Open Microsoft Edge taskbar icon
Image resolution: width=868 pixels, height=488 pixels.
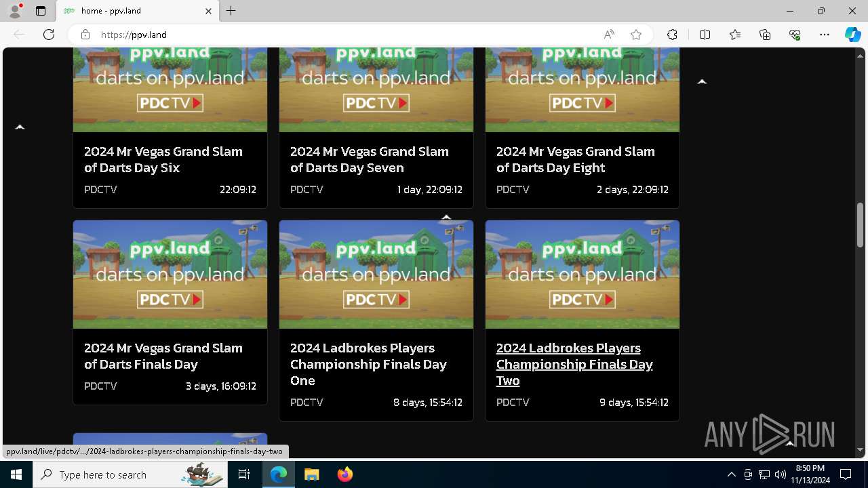[279, 474]
